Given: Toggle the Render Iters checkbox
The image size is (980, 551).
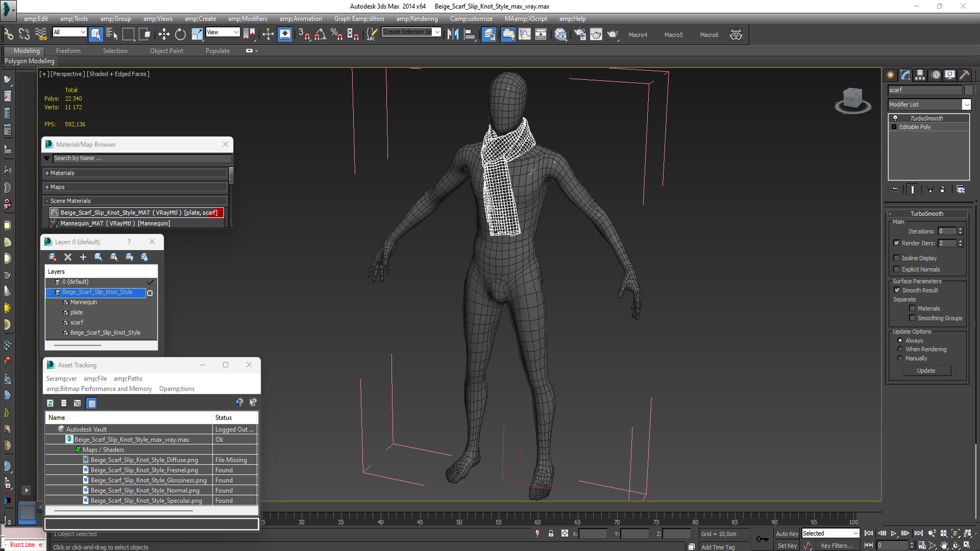Looking at the screenshot, I should [897, 243].
